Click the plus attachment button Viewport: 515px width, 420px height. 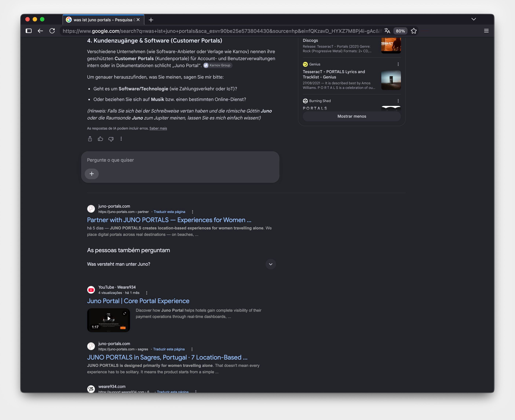[x=92, y=174]
